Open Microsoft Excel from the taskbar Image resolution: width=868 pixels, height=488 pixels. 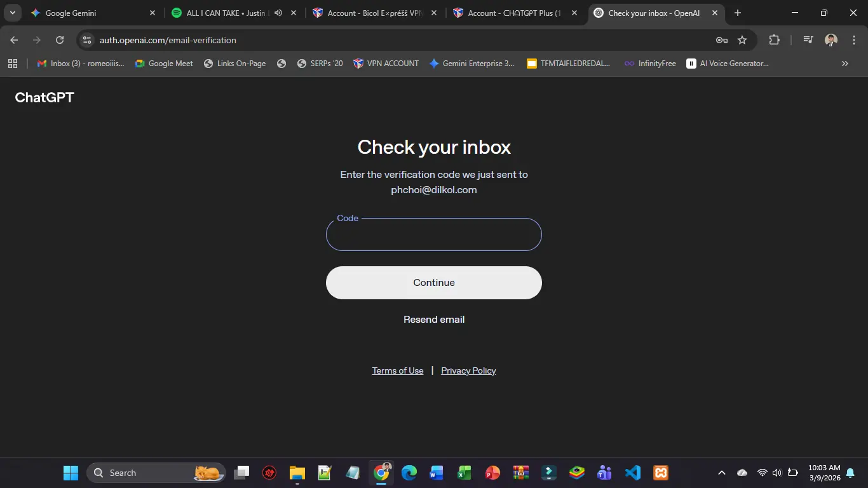(x=465, y=473)
